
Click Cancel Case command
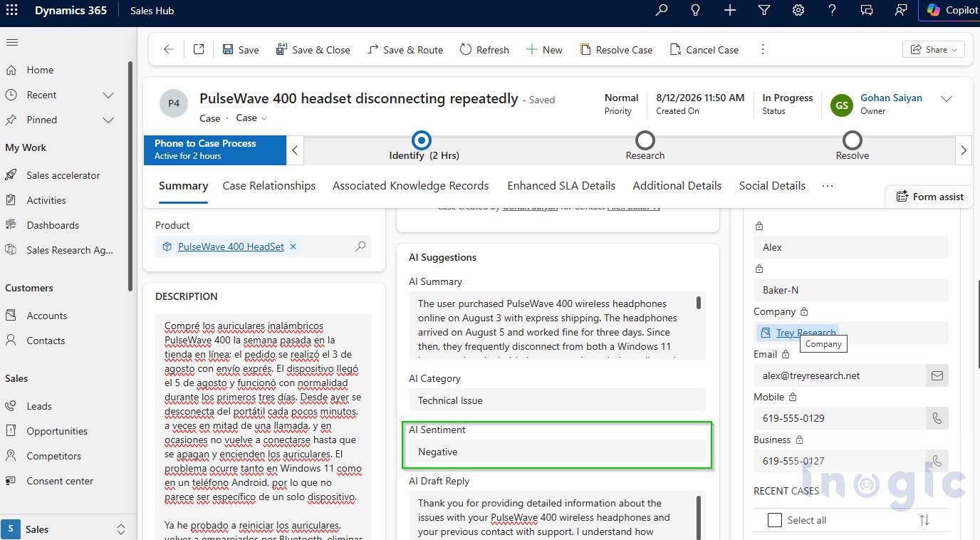704,50
